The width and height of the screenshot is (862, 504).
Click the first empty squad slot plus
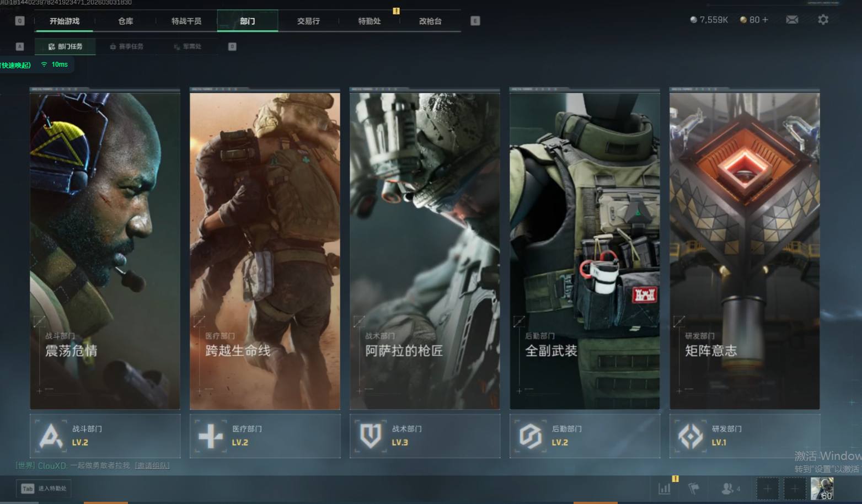point(767,489)
